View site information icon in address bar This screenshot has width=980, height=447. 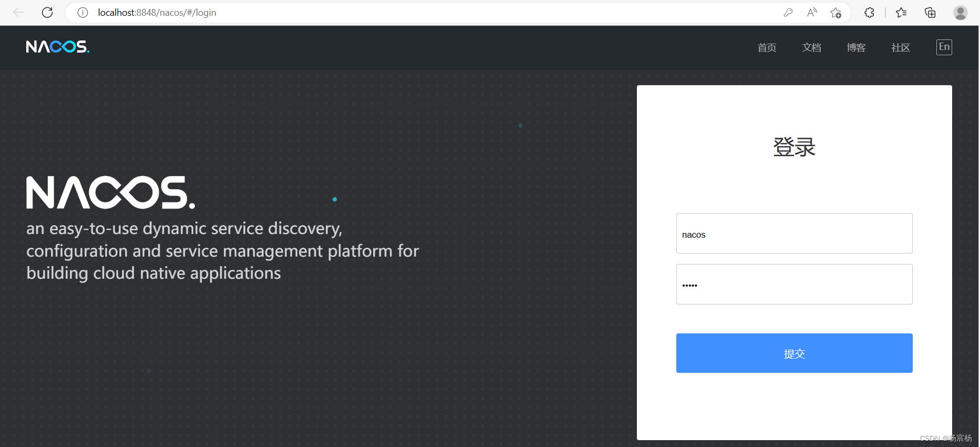[x=82, y=13]
